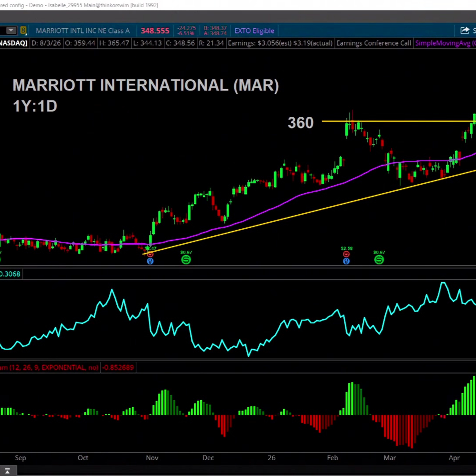Click the Dec label on the time axis
The width and height of the screenshot is (476, 476).
tap(208, 458)
